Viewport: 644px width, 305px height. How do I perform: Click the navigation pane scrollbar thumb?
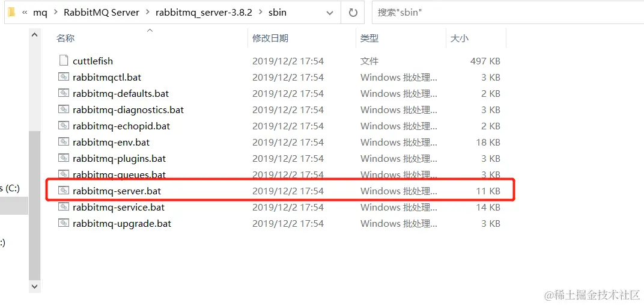click(34, 205)
